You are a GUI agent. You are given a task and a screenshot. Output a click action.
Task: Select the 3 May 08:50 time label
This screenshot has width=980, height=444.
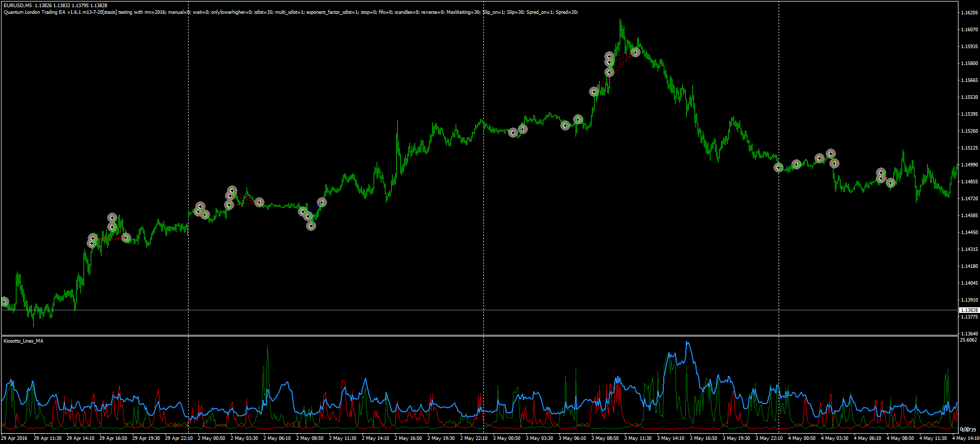(x=605, y=438)
